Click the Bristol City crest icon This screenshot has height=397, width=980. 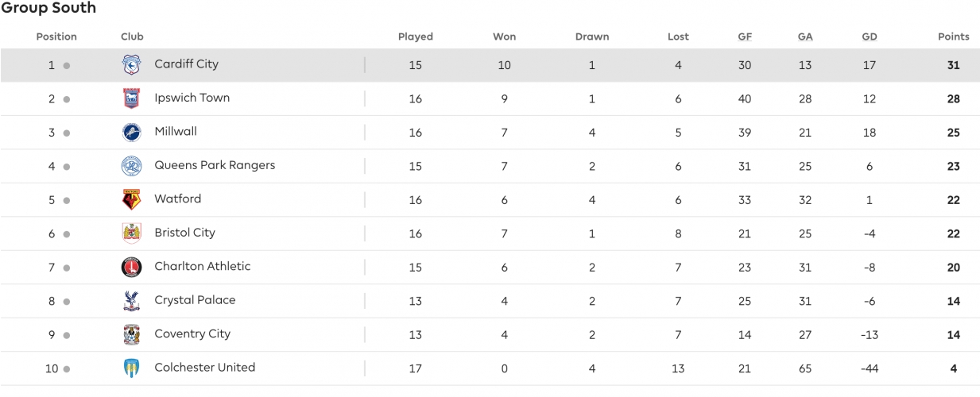[x=131, y=233]
